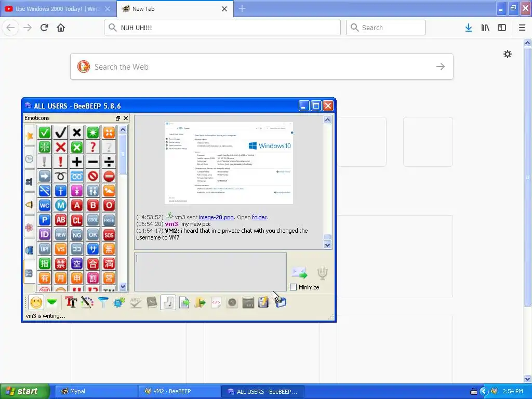Float the Emoticons panel
This screenshot has height=399, width=532.
click(x=118, y=118)
